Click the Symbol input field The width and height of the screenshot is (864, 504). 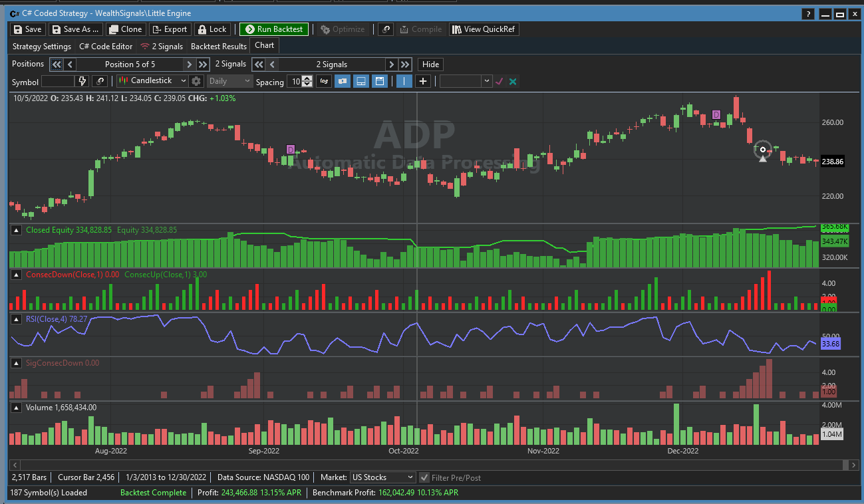click(x=58, y=81)
